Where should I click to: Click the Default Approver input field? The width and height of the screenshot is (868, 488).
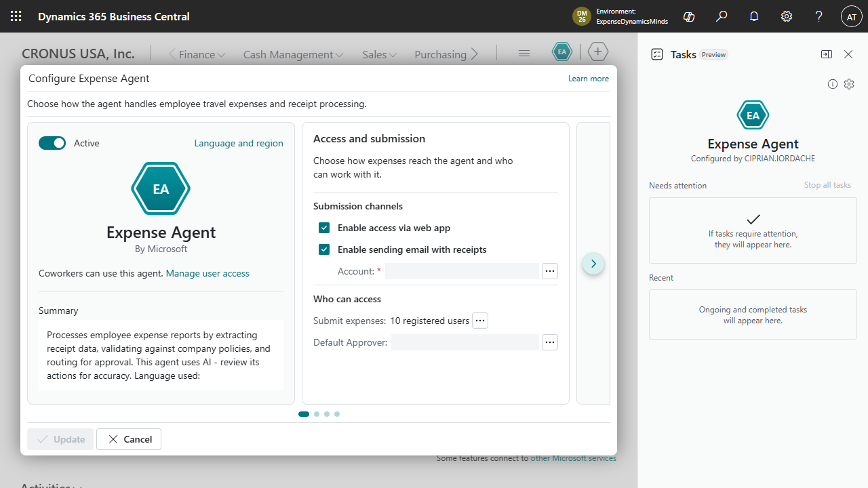(465, 342)
